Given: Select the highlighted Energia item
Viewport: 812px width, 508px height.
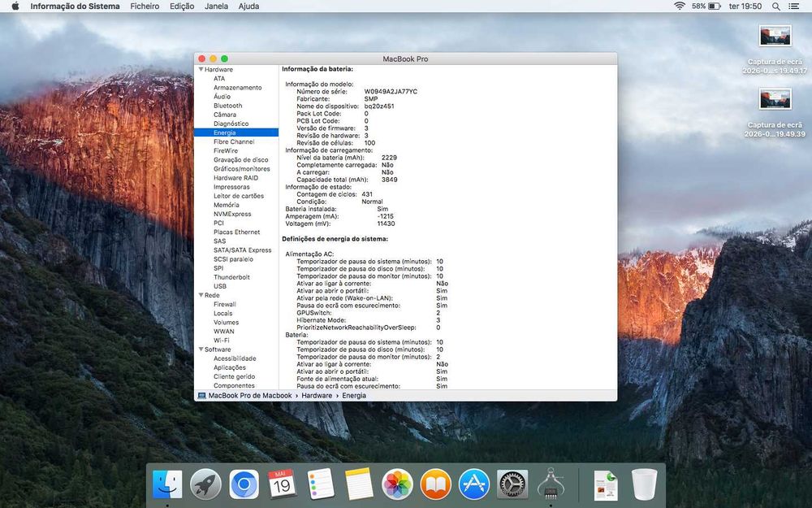Looking at the screenshot, I should (236, 132).
